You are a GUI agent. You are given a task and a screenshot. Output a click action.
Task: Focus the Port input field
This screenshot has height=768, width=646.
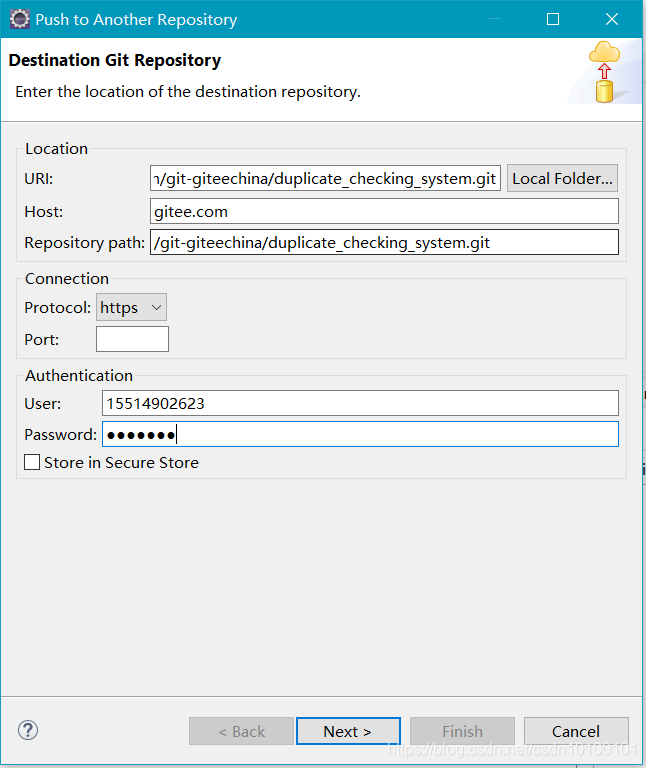click(x=132, y=339)
